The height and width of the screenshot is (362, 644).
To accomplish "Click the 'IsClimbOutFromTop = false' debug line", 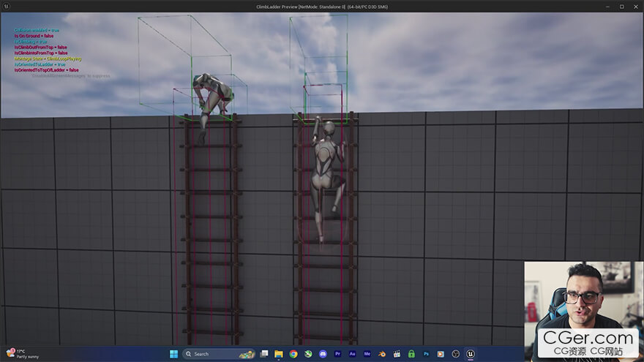I will pos(41,48).
